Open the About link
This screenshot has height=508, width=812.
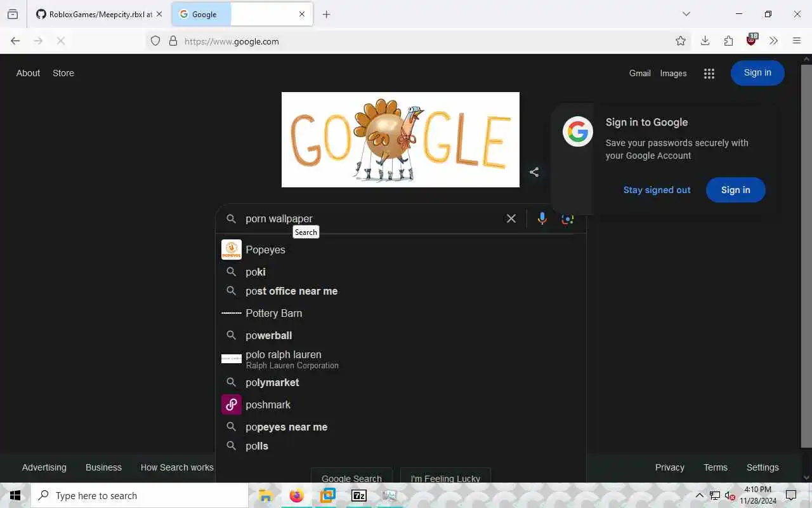point(28,73)
